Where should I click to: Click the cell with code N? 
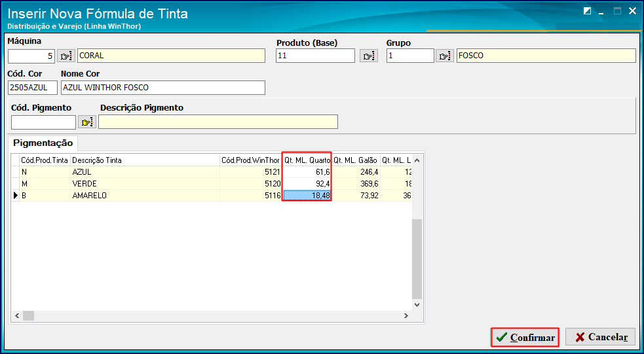point(45,172)
